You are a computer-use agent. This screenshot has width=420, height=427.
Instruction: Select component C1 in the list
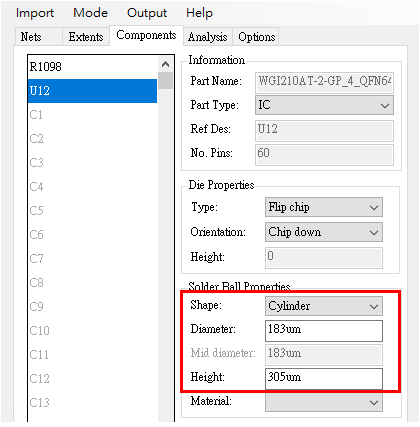pyautogui.click(x=93, y=115)
